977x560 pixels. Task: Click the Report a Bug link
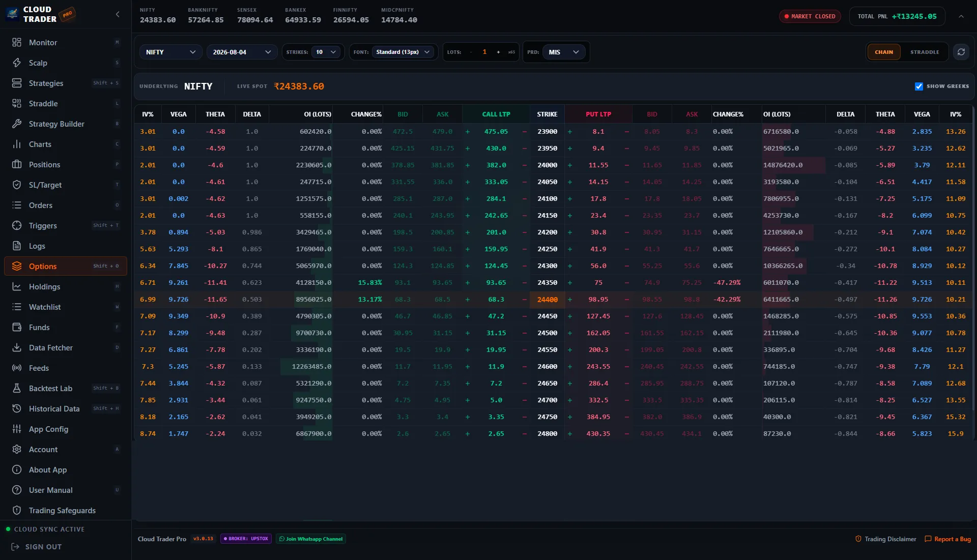coord(947,539)
